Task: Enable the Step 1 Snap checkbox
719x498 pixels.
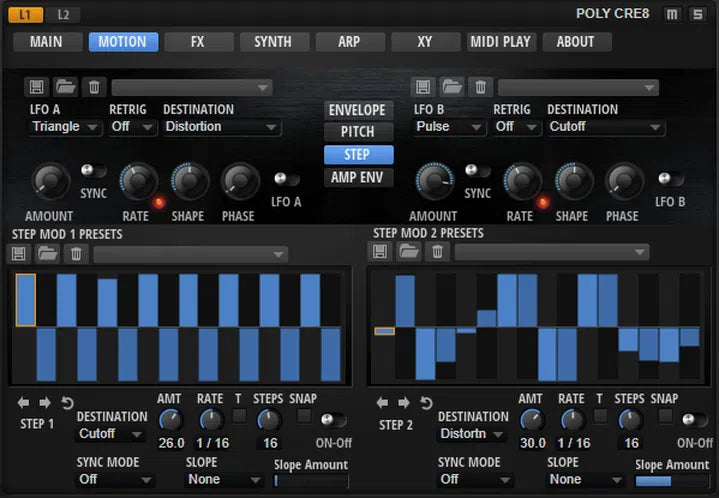Action: (303, 417)
